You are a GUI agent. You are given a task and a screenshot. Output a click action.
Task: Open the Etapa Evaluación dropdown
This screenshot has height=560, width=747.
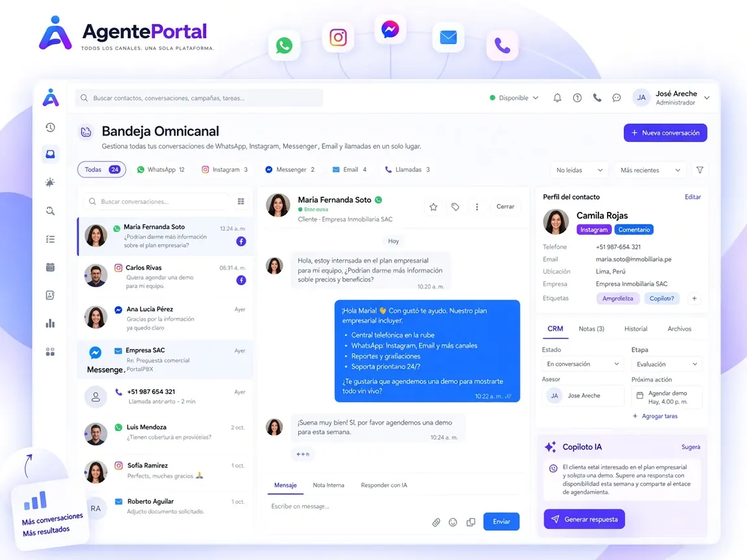[667, 364]
